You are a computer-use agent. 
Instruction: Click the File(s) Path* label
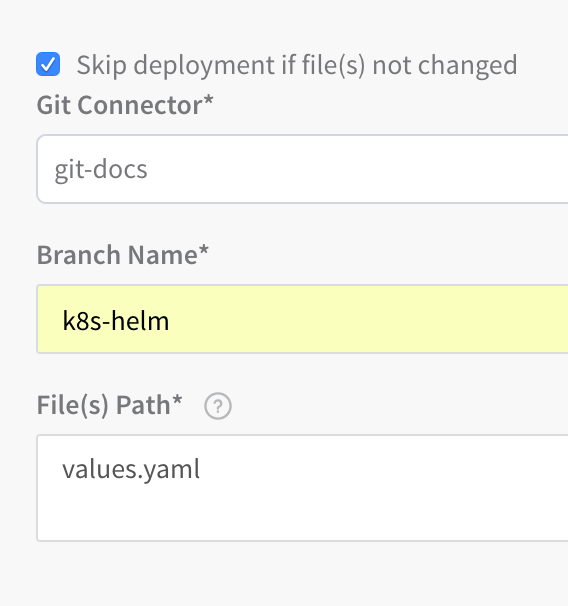[x=109, y=405]
